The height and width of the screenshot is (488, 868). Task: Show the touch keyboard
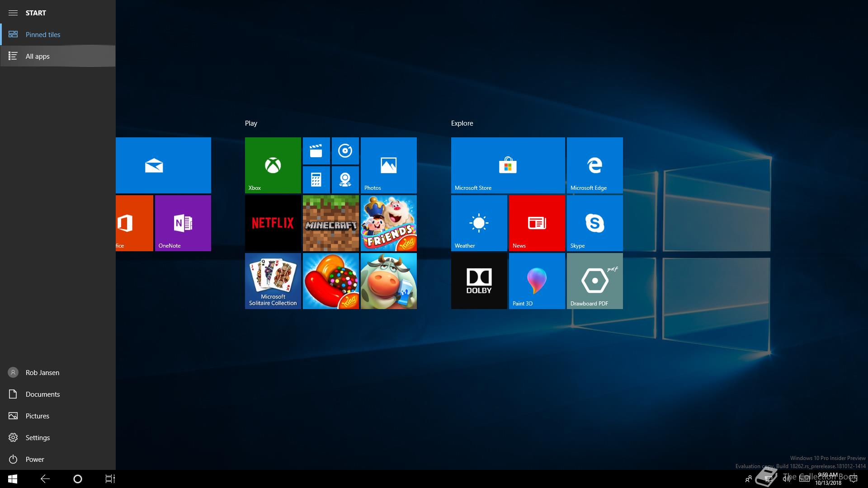tap(804, 479)
